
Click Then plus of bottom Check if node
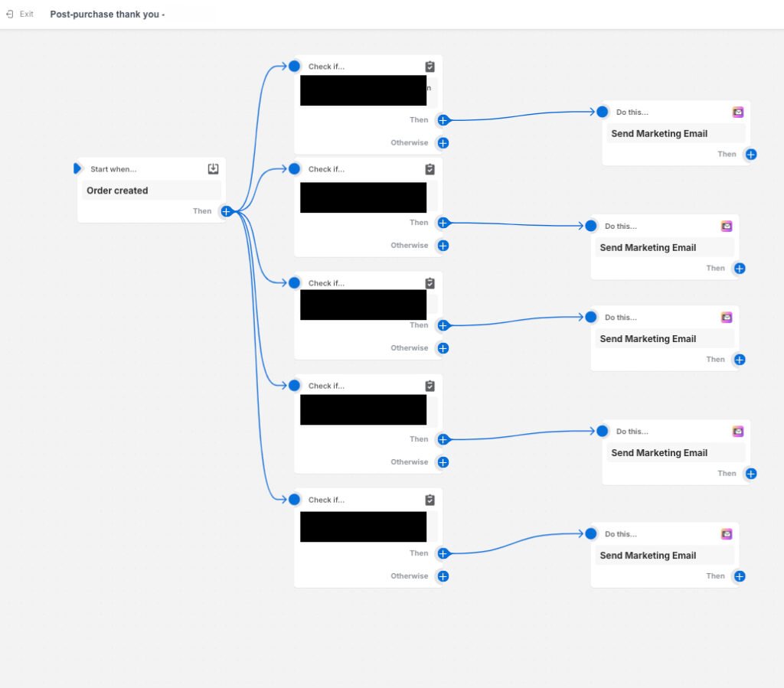(x=443, y=553)
